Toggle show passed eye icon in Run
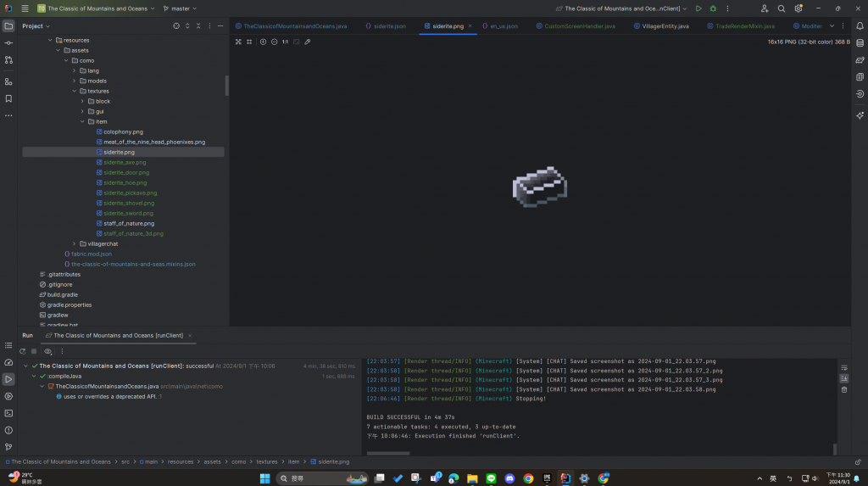The height and width of the screenshot is (486, 868). pos(48,351)
